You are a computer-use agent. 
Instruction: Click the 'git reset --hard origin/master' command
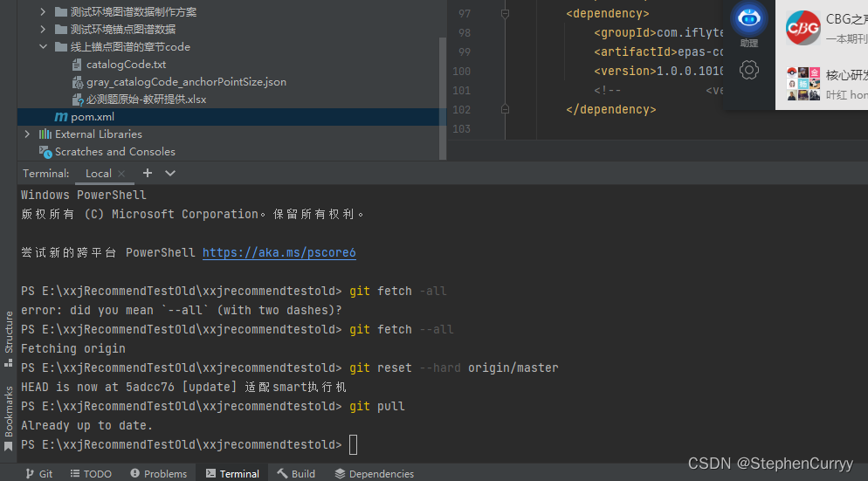tap(454, 368)
